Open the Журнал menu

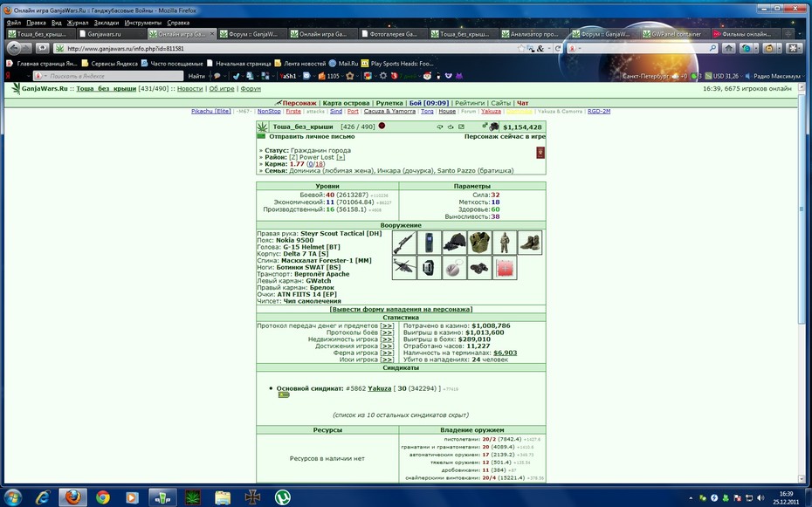pos(77,23)
